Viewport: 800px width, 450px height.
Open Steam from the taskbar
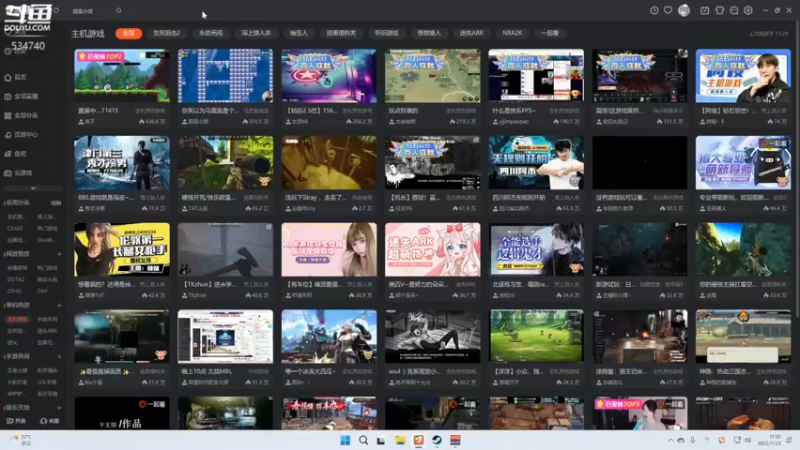[437, 440]
